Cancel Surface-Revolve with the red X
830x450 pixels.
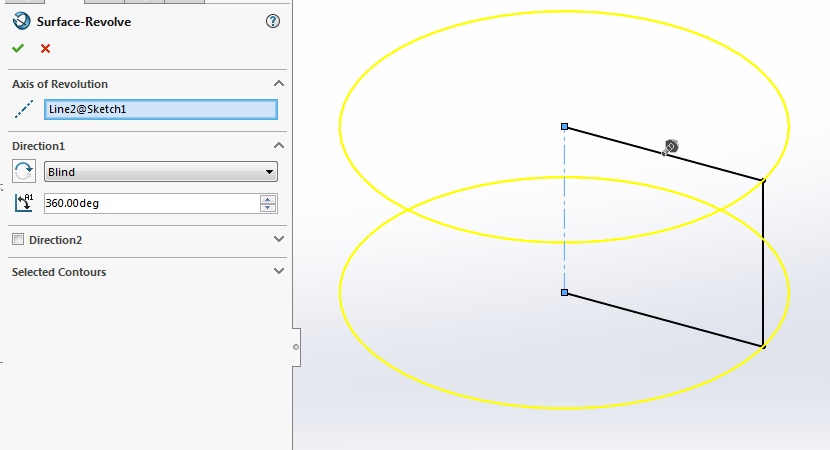click(46, 49)
